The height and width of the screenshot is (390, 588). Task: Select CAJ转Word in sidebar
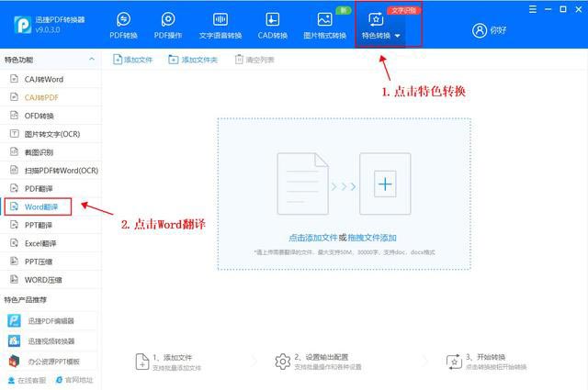click(x=51, y=79)
